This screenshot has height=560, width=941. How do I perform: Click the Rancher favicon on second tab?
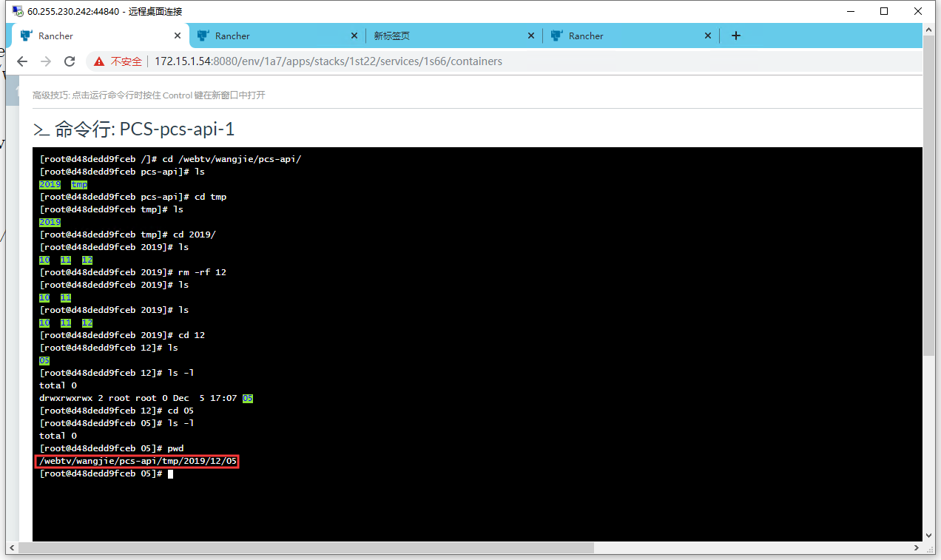(203, 36)
